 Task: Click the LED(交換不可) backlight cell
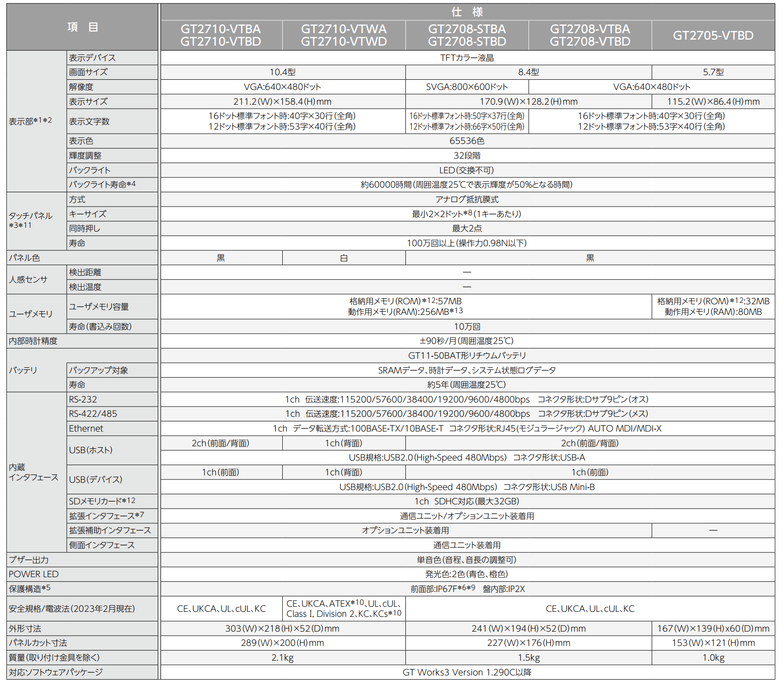[x=467, y=170]
